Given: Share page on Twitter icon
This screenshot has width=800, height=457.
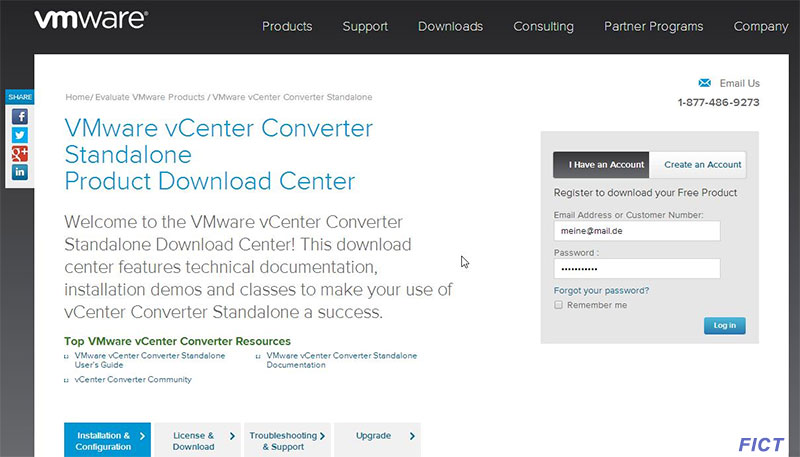Looking at the screenshot, I should tap(20, 135).
